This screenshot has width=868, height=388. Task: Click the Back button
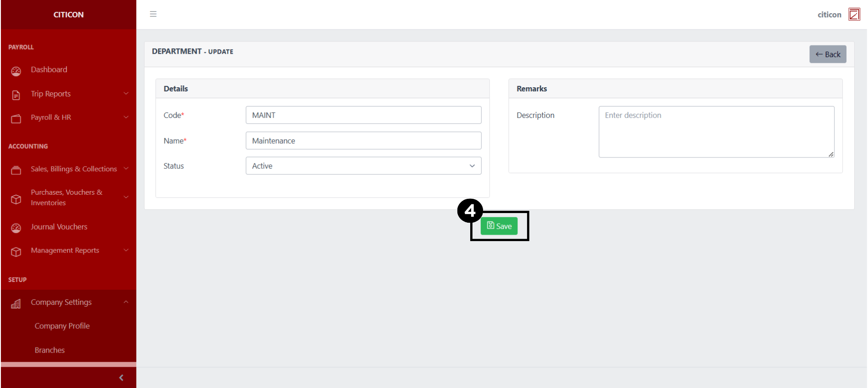(827, 54)
